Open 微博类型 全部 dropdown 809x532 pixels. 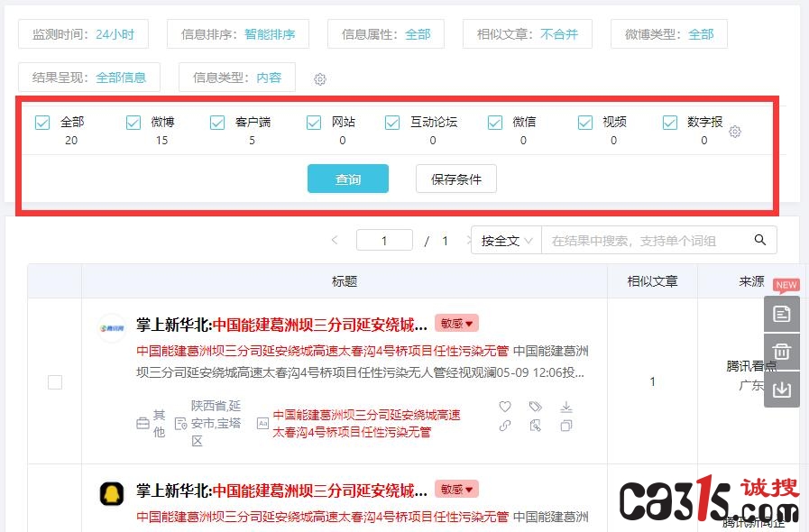pos(669,34)
